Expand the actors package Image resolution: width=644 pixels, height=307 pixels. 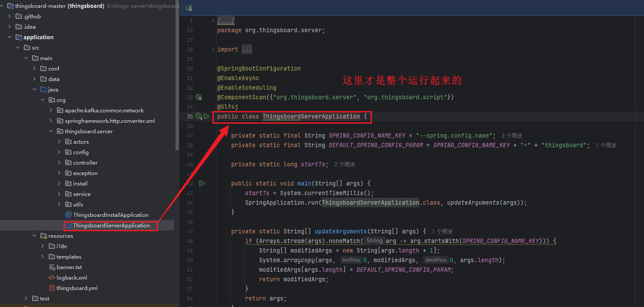(59, 142)
